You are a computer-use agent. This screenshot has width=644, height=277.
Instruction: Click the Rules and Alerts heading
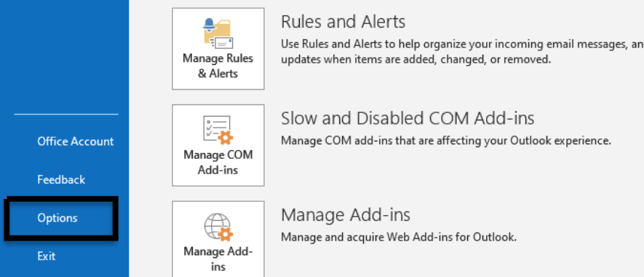click(343, 21)
